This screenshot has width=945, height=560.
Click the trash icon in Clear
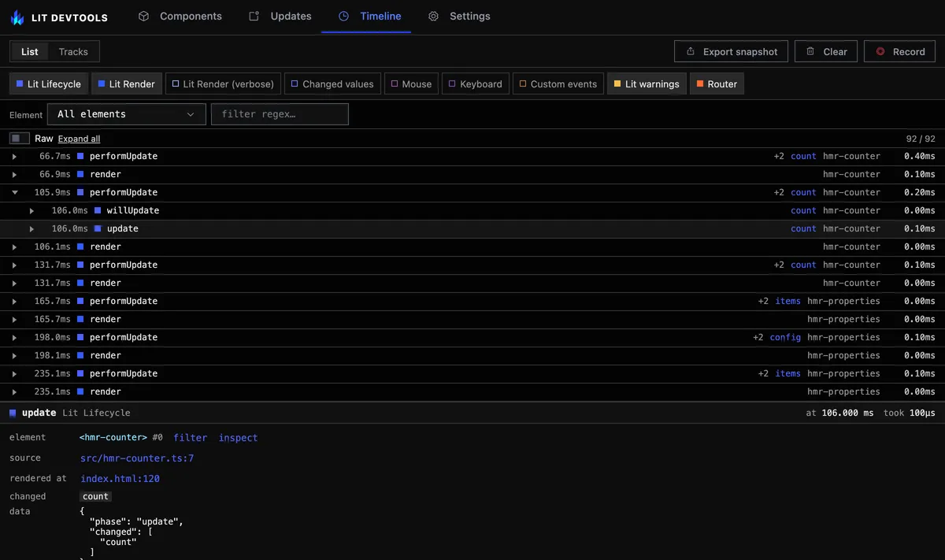point(810,52)
